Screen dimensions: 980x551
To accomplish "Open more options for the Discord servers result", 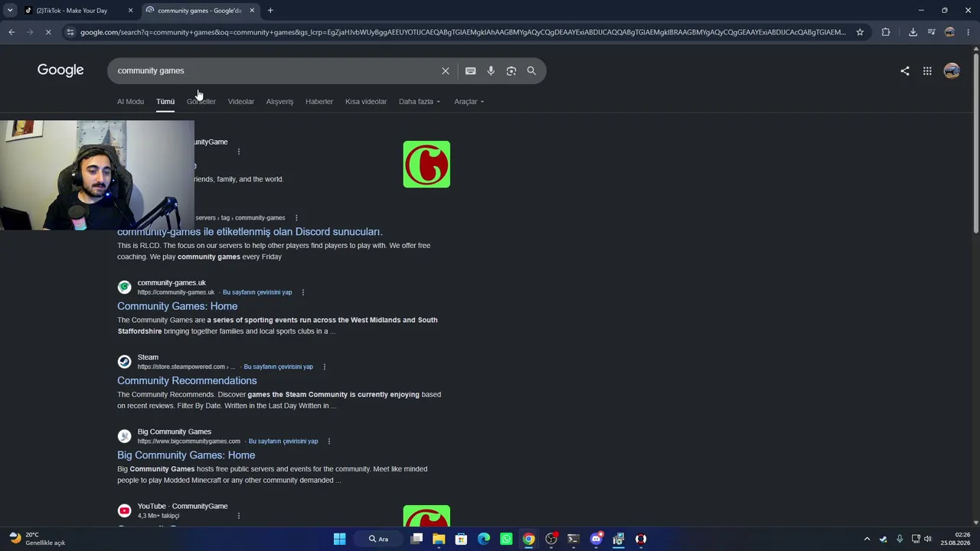I will (296, 218).
